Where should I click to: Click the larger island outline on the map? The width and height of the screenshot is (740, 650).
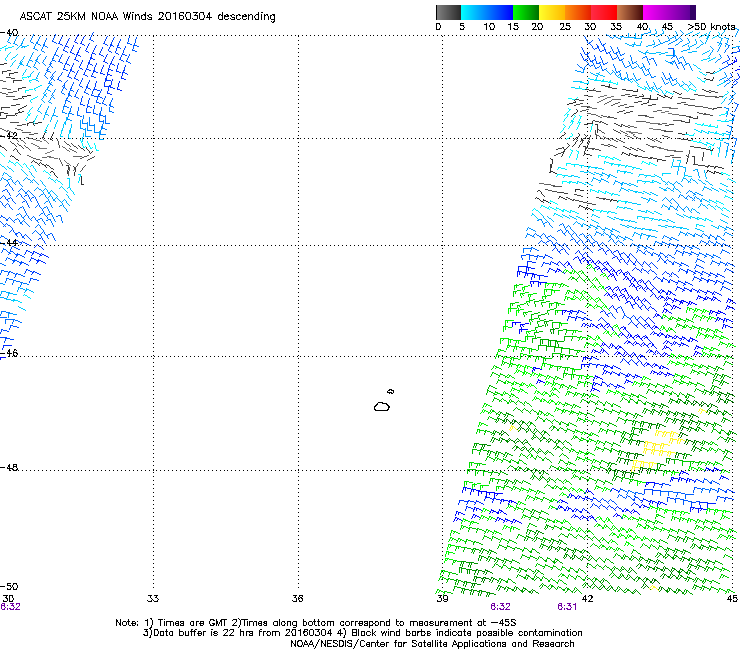click(x=382, y=406)
